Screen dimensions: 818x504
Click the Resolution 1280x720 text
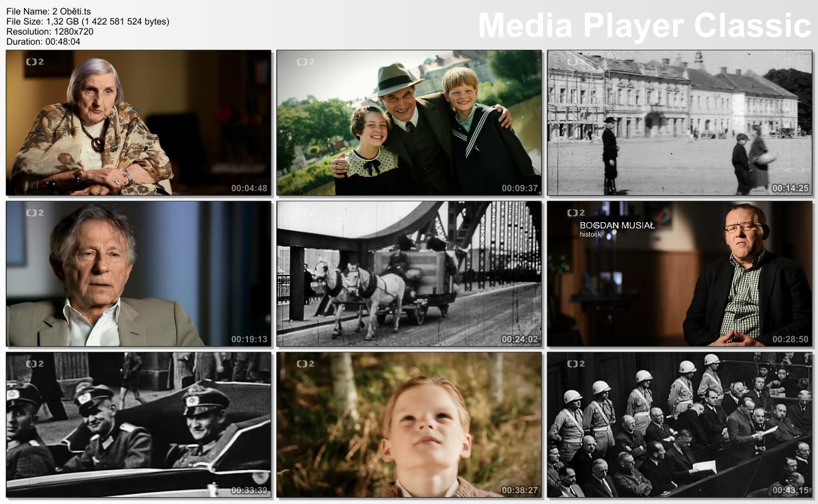pos(50,31)
